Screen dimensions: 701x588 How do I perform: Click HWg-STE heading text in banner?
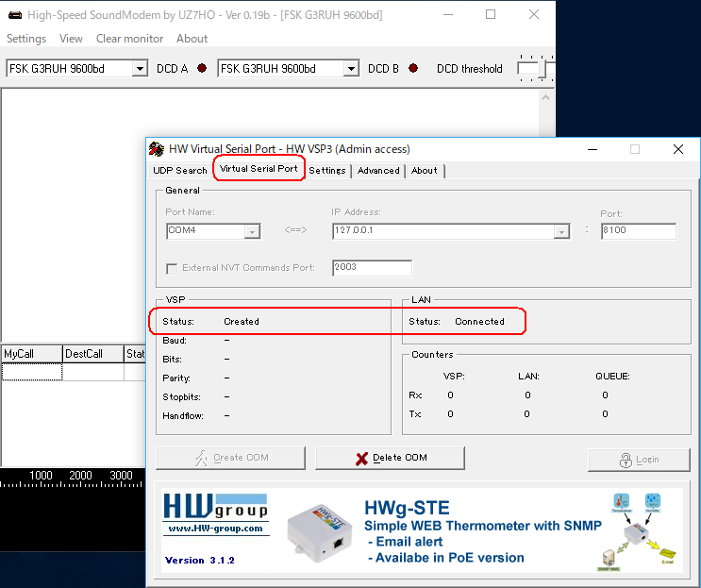407,508
